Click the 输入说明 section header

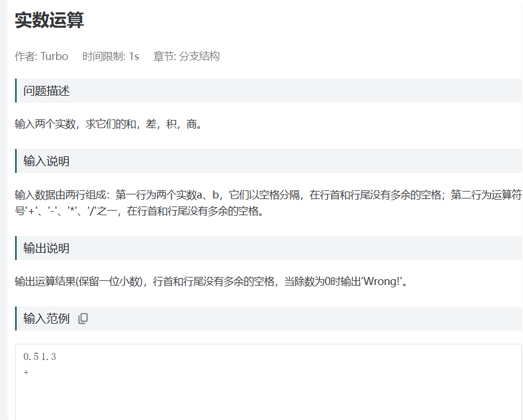[x=47, y=161]
